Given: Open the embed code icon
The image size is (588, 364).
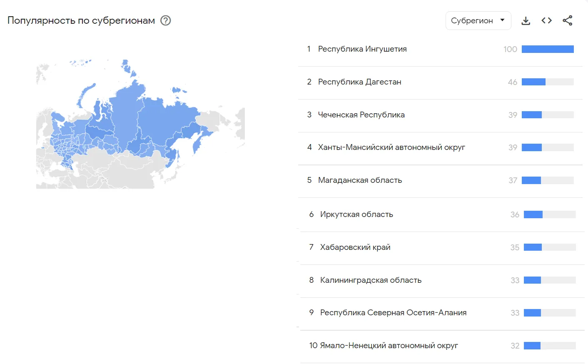Looking at the screenshot, I should 547,20.
